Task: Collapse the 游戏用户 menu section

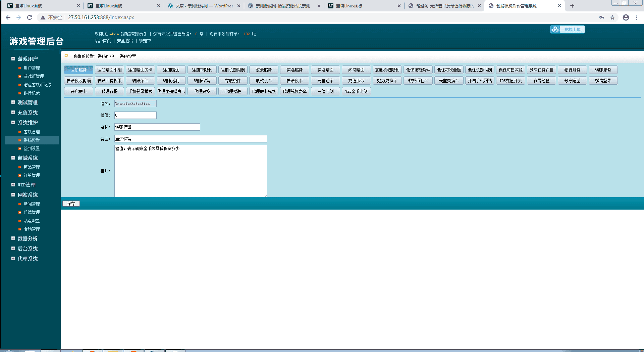Action: [13, 59]
